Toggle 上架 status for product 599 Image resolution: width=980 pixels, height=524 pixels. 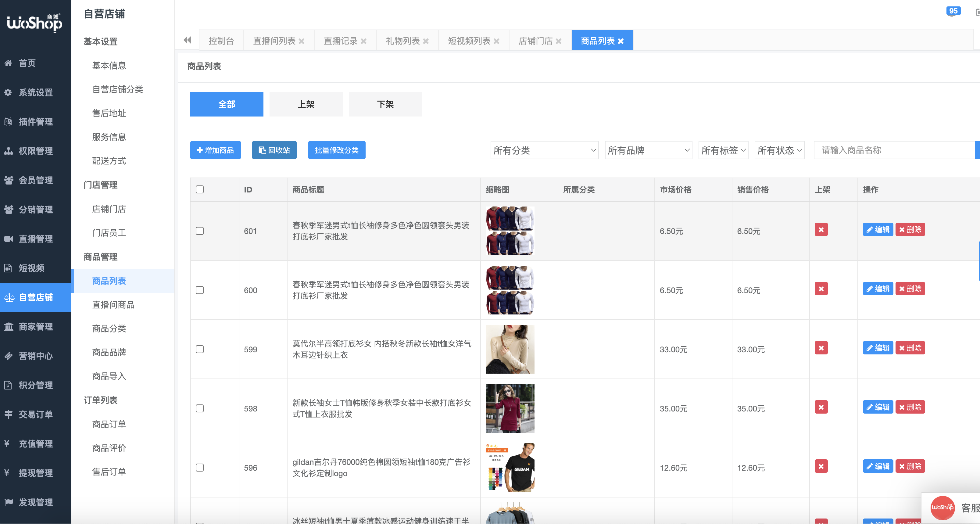click(821, 348)
